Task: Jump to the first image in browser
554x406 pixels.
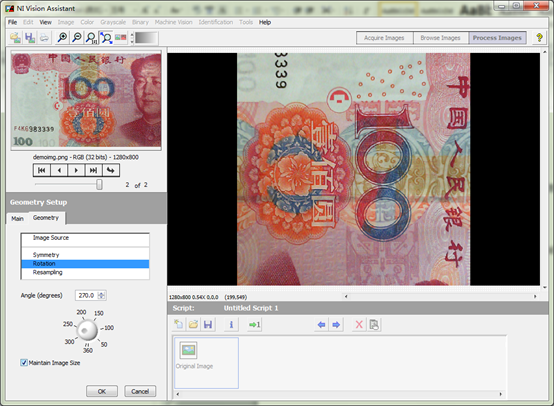Action: [x=42, y=170]
